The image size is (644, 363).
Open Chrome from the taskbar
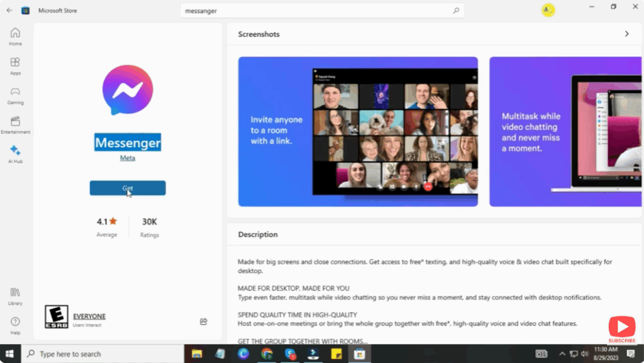click(x=266, y=354)
